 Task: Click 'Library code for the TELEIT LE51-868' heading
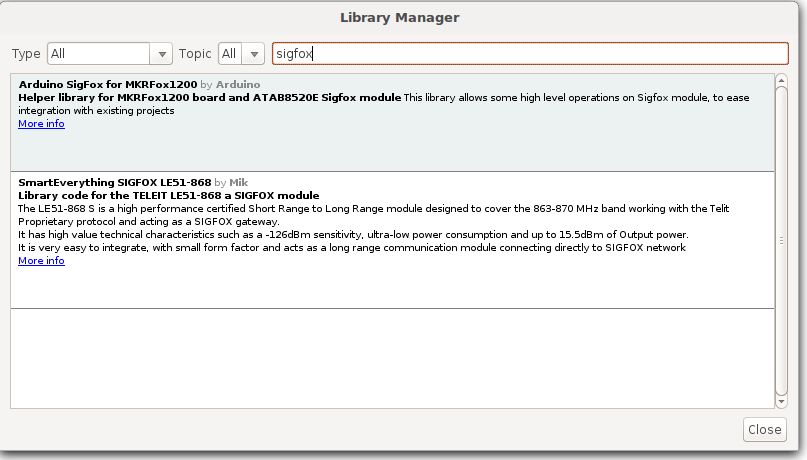point(169,196)
